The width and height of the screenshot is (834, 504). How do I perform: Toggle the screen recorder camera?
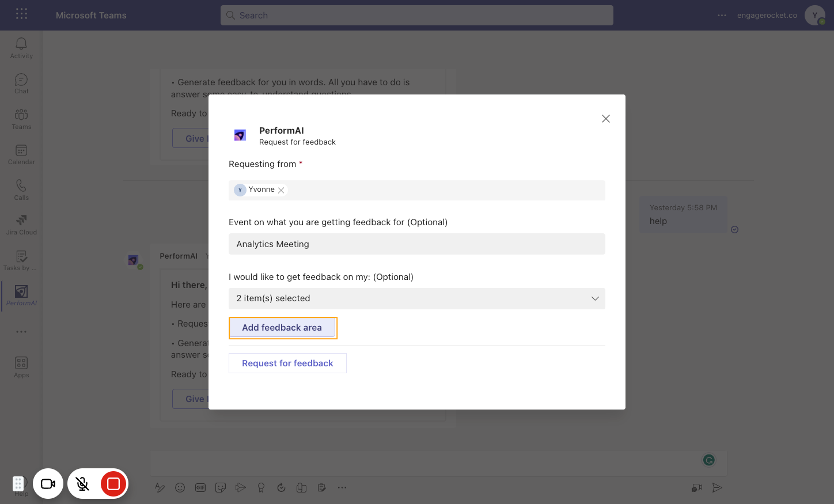tap(48, 484)
